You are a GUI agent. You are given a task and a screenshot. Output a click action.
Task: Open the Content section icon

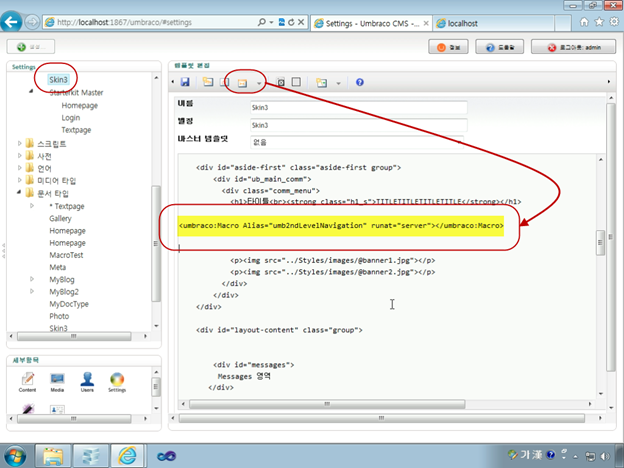coord(27,382)
